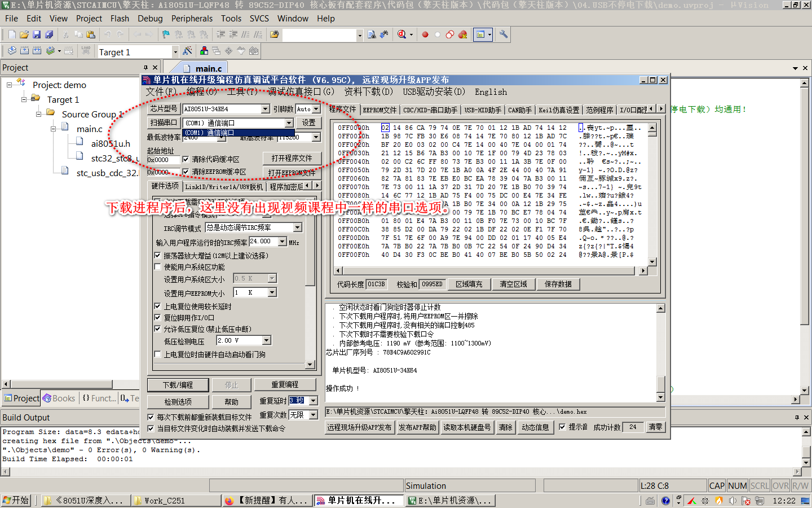
Task: Open Options for Target magic wand icon
Action: click(x=188, y=51)
